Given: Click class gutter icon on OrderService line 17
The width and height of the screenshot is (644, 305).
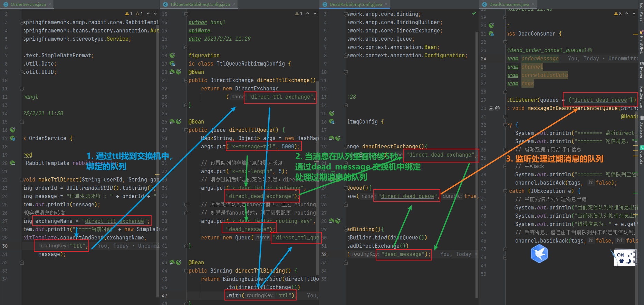Looking at the screenshot, I should (x=13, y=138).
